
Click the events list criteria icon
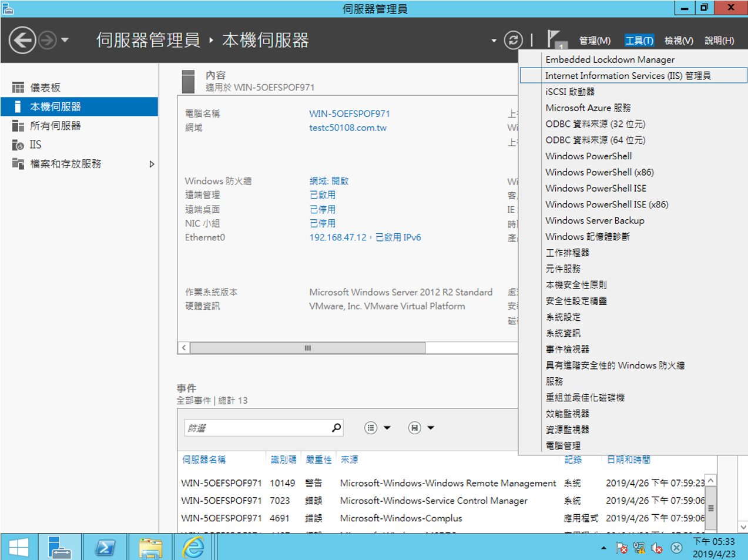370,428
